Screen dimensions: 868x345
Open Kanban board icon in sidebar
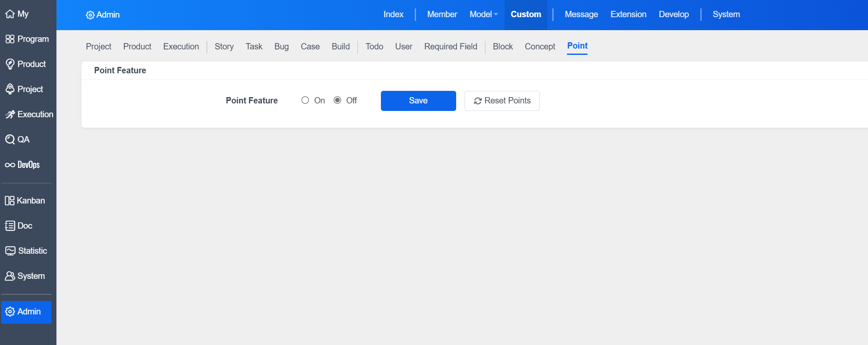(x=10, y=201)
